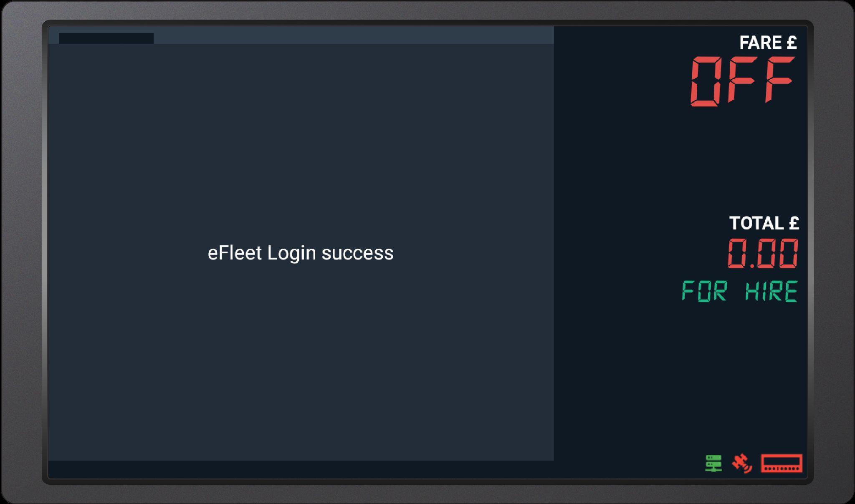Click the word eFleet in the message
This screenshot has width=855, height=504.
(235, 253)
